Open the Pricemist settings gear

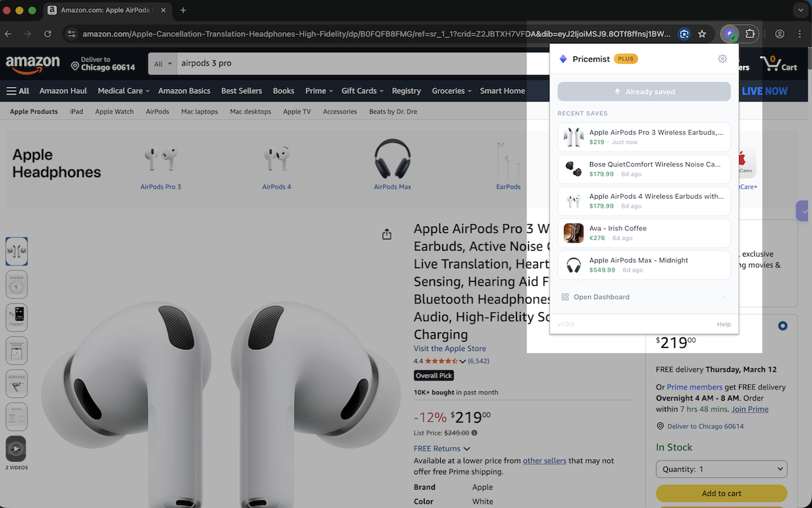[722, 58]
